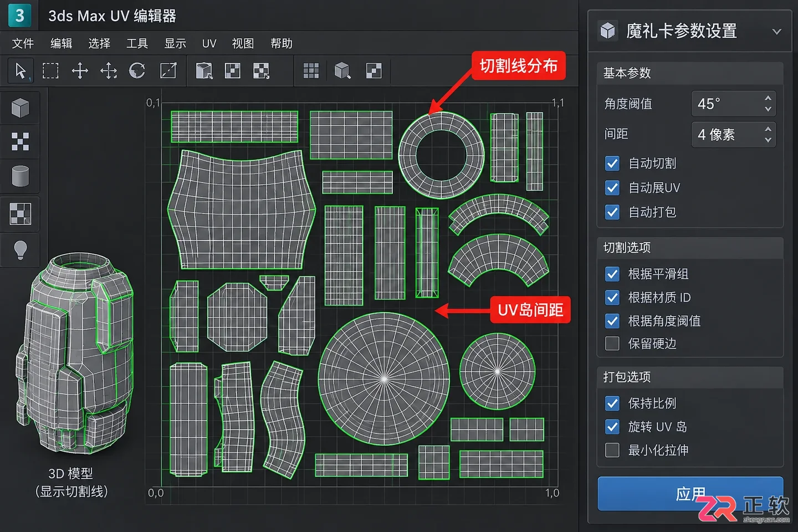
Task: Select the cube icon in left sidebar
Action: pos(21,108)
